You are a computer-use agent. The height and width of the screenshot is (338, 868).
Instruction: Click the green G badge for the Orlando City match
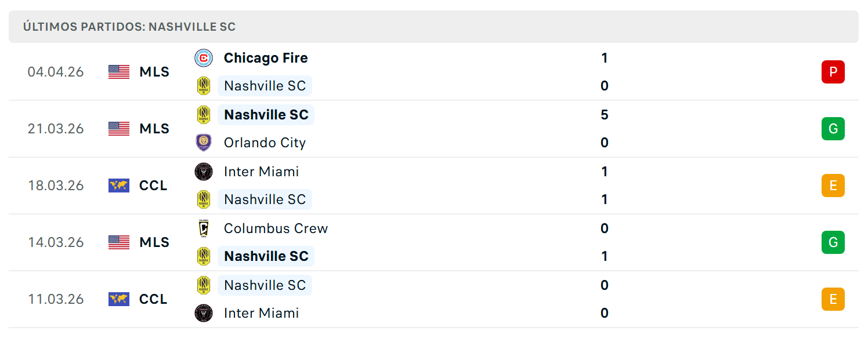pos(833,129)
